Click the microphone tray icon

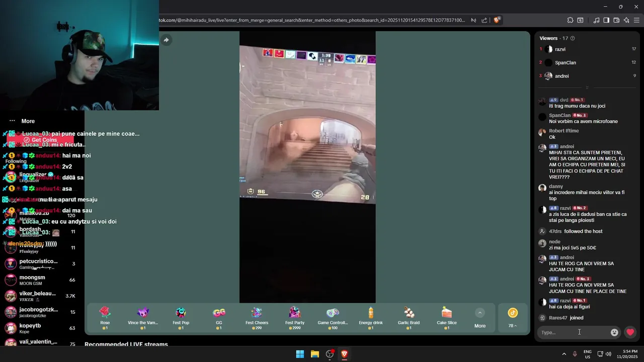coord(575,354)
